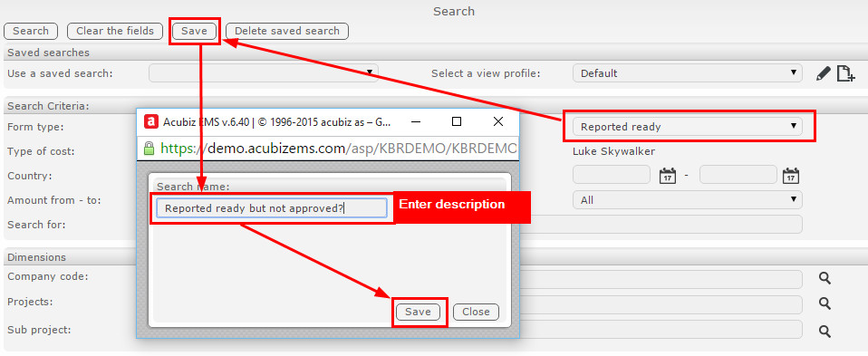Edit view profile with pencil icon
The image size is (868, 356).
[824, 73]
